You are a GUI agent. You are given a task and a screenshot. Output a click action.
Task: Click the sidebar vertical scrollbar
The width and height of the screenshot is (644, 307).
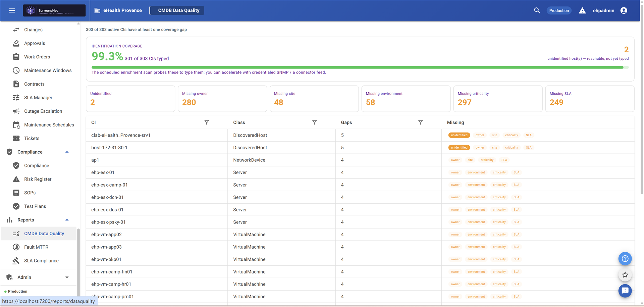pyautogui.click(x=78, y=262)
